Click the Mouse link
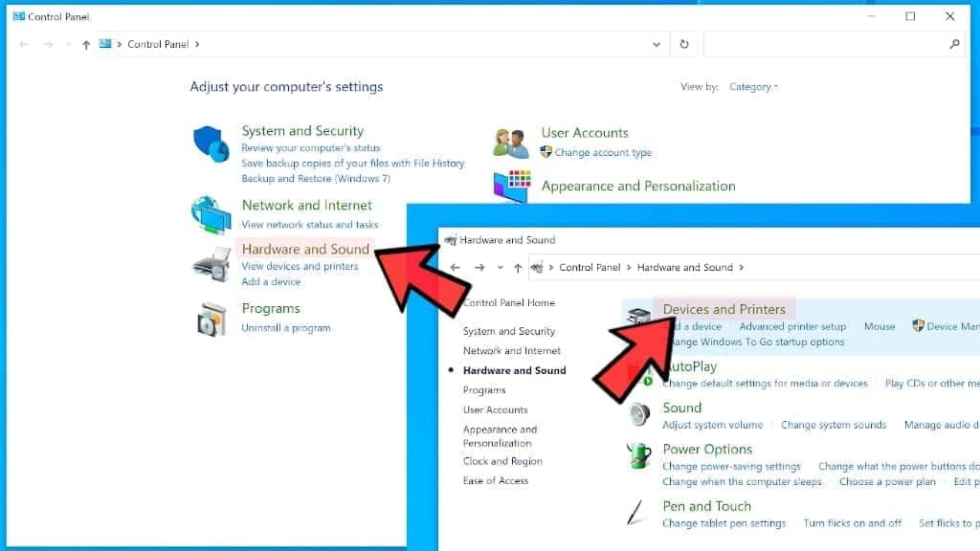 pyautogui.click(x=880, y=326)
